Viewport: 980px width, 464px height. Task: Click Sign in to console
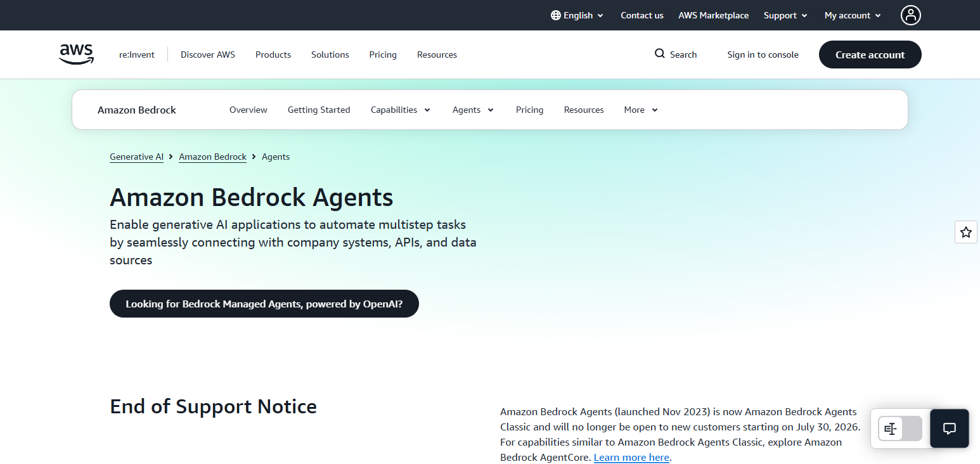click(x=763, y=55)
